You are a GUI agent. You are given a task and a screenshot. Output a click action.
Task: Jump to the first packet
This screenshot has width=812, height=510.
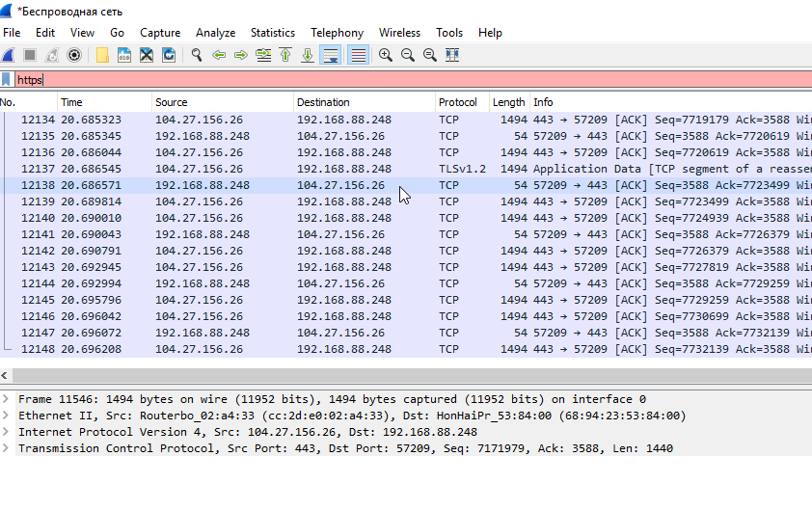pos(285,55)
